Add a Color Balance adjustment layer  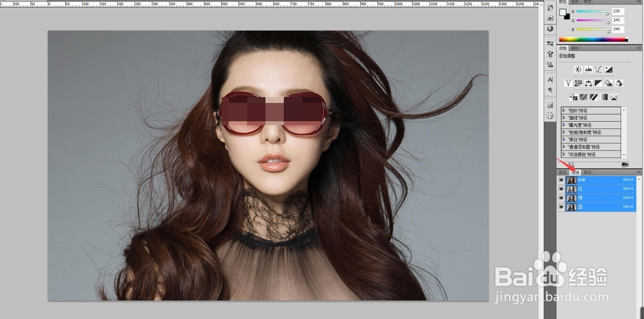tap(588, 83)
